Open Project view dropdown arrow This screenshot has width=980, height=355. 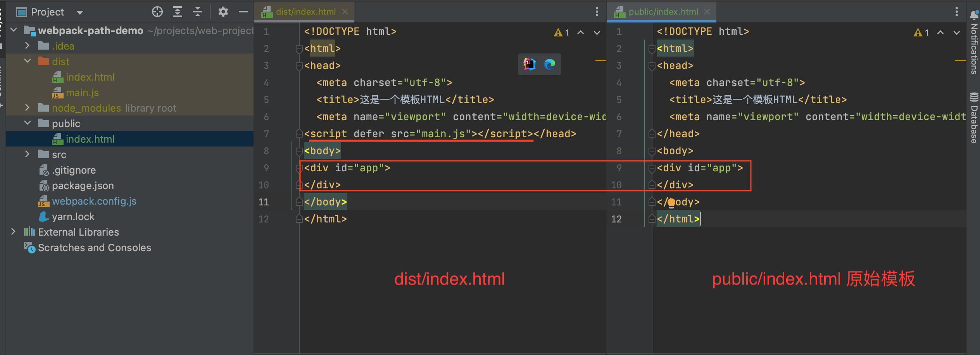pyautogui.click(x=80, y=12)
